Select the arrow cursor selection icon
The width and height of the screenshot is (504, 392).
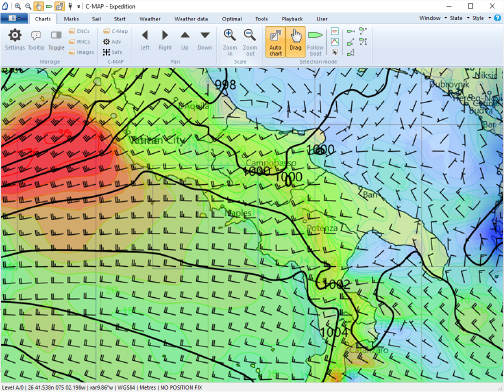pyautogui.click(x=335, y=52)
